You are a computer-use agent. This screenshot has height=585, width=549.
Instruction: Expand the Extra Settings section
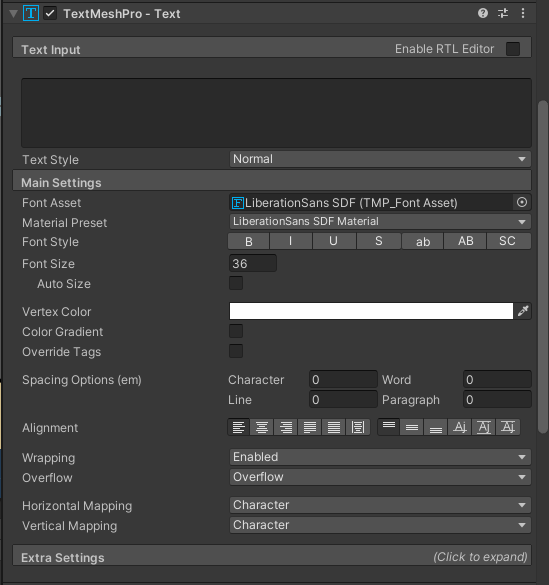pos(272,556)
